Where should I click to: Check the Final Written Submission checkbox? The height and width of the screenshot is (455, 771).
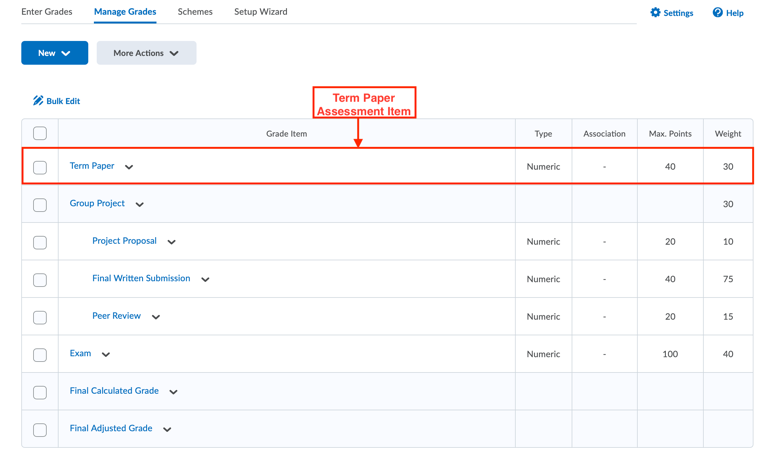[x=40, y=280]
